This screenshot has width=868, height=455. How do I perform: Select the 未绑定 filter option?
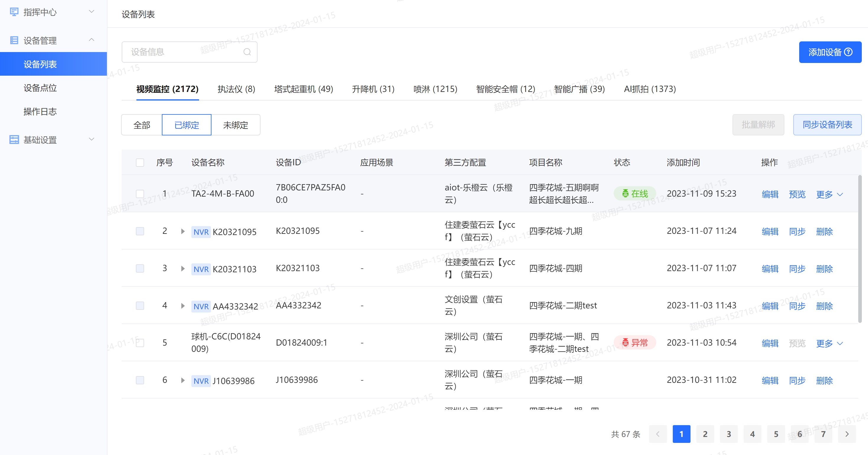tap(236, 125)
